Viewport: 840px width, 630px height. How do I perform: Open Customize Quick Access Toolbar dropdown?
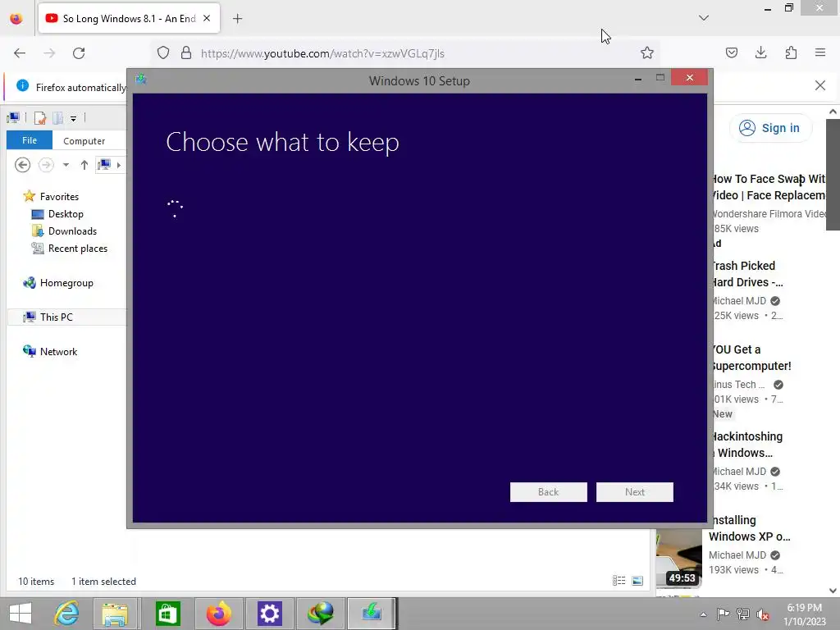tap(73, 118)
